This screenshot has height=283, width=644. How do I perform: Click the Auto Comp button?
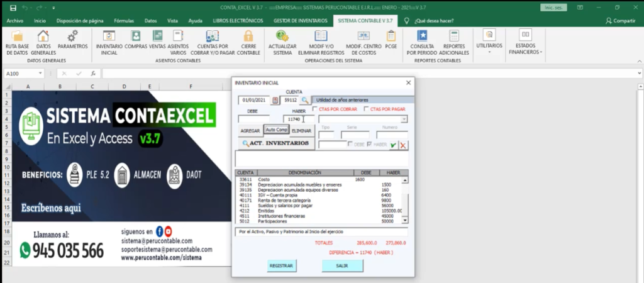coord(277,130)
